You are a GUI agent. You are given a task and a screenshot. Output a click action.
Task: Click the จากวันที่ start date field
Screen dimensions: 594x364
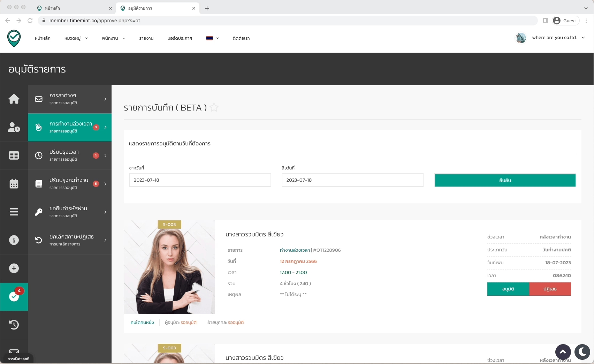point(200,180)
